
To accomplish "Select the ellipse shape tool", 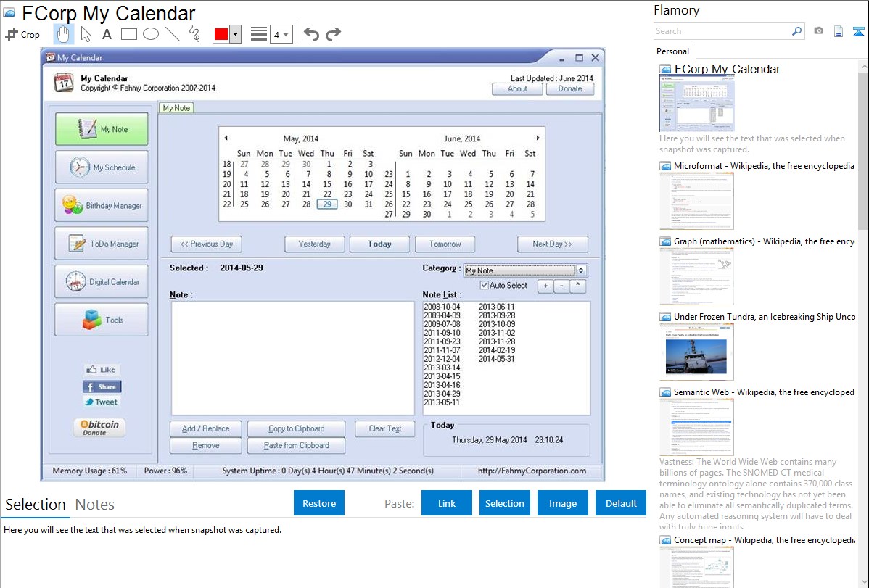I will (151, 34).
